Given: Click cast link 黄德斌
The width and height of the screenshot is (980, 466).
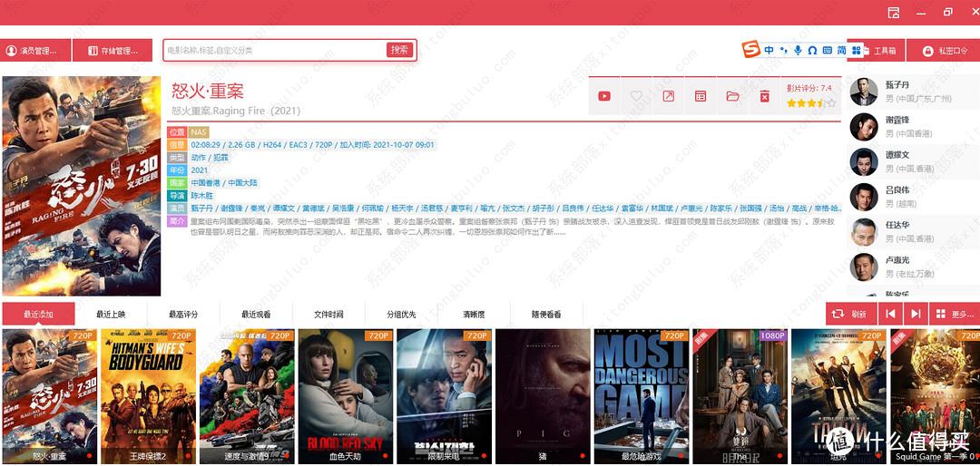Looking at the screenshot, I should pos(314,208).
